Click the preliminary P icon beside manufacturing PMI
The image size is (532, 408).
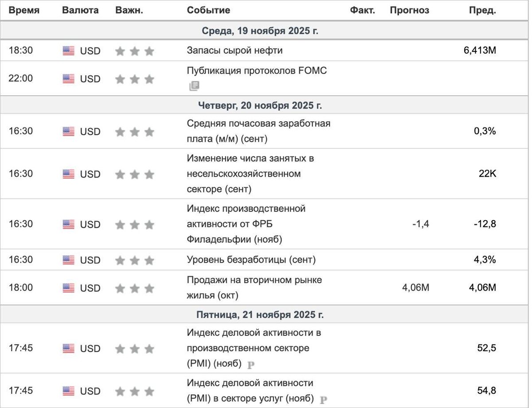pos(251,365)
